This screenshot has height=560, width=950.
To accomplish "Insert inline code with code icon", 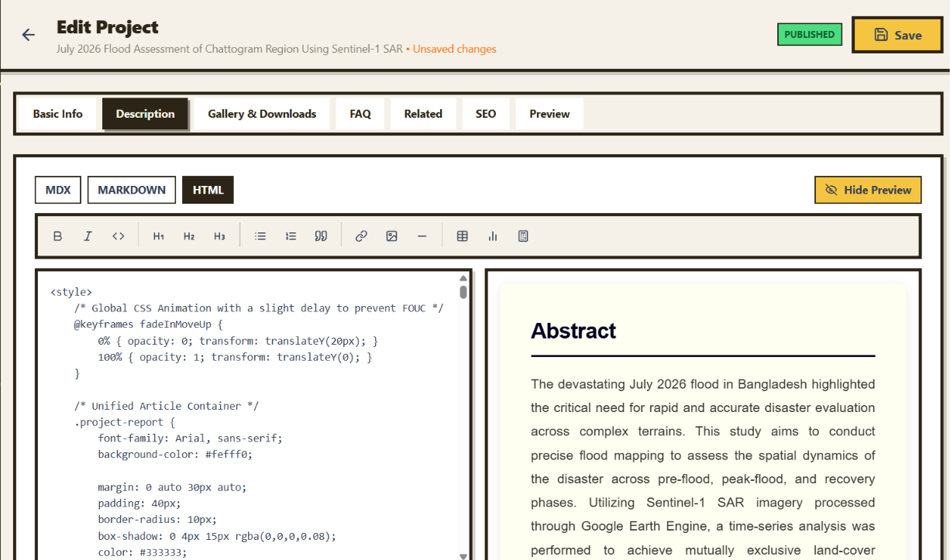I will (118, 236).
